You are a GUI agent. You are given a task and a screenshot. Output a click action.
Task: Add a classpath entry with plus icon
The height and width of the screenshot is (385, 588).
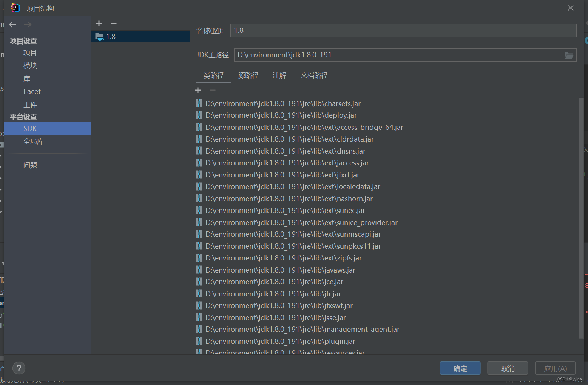click(198, 90)
